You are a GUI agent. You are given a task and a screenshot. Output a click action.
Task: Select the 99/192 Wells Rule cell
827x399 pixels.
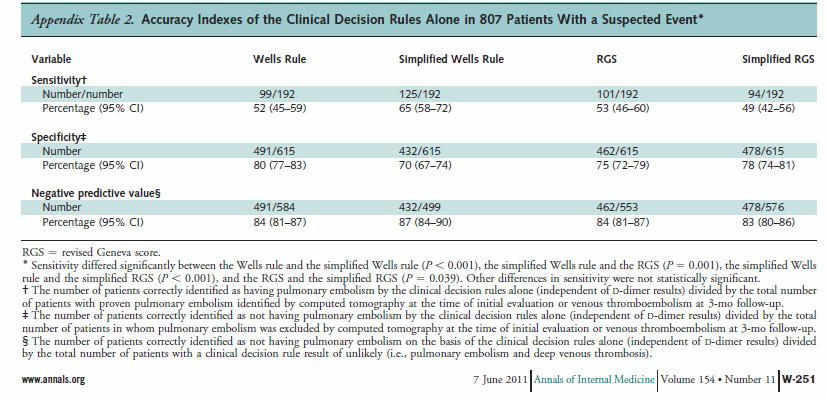(x=277, y=94)
